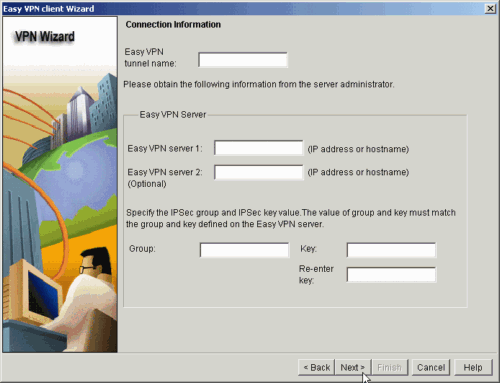Viewport: 500px width, 383px height.
Task: Click the 'Easy VPN server 2:' label
Action: (x=165, y=172)
